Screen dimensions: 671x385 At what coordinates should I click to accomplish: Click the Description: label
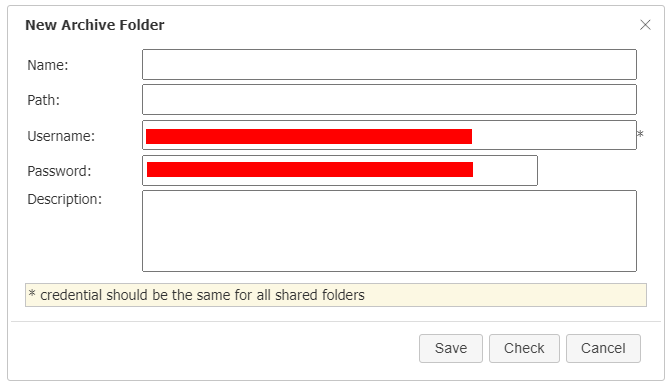(x=65, y=199)
